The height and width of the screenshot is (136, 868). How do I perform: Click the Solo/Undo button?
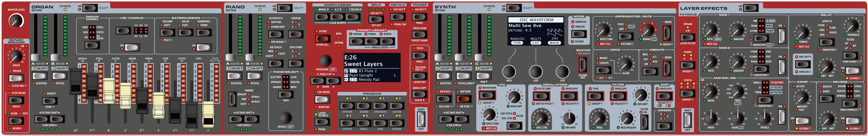pos(419,56)
